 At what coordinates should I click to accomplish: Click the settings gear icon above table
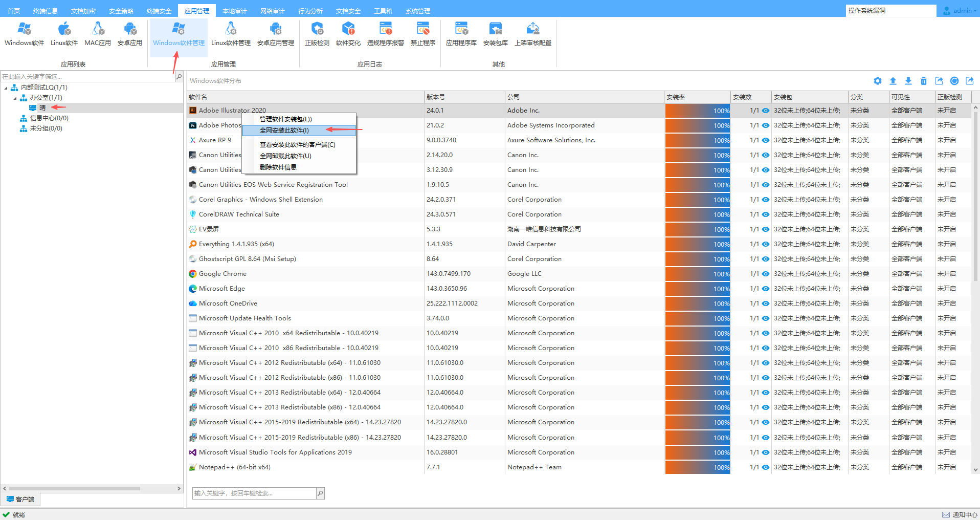click(878, 81)
